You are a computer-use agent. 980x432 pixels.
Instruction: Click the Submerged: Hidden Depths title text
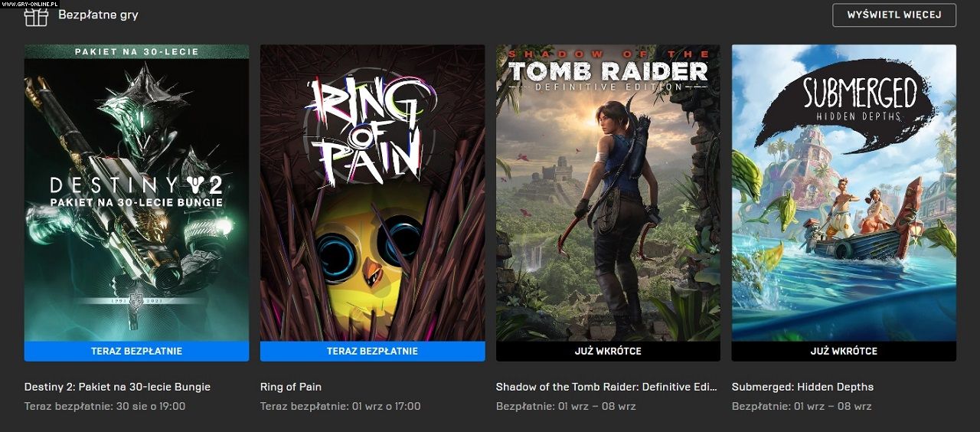[x=802, y=387]
